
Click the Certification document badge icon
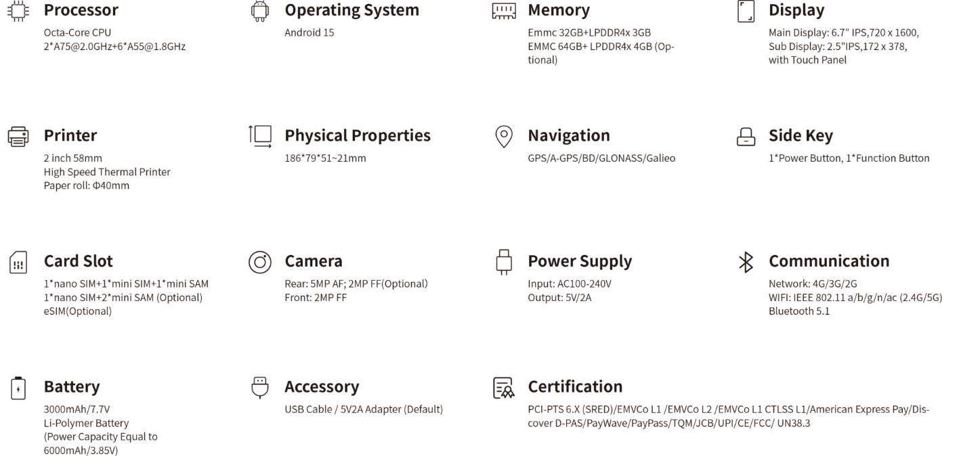pyautogui.click(x=503, y=388)
